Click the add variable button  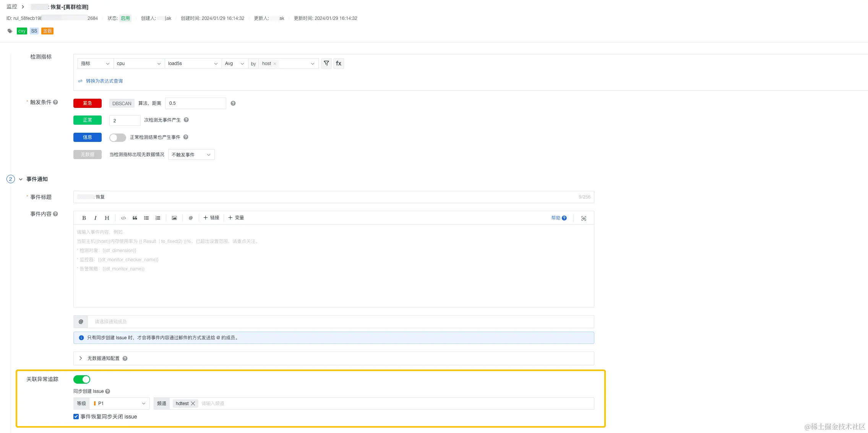[236, 218]
